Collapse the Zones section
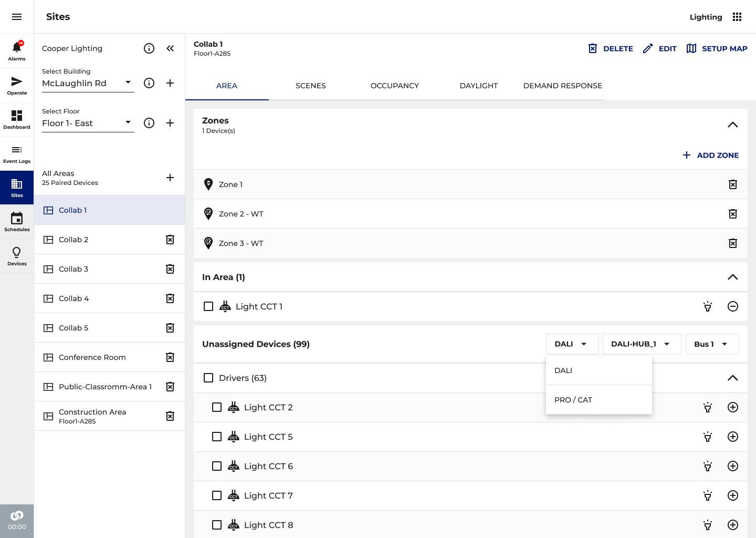 (x=733, y=125)
